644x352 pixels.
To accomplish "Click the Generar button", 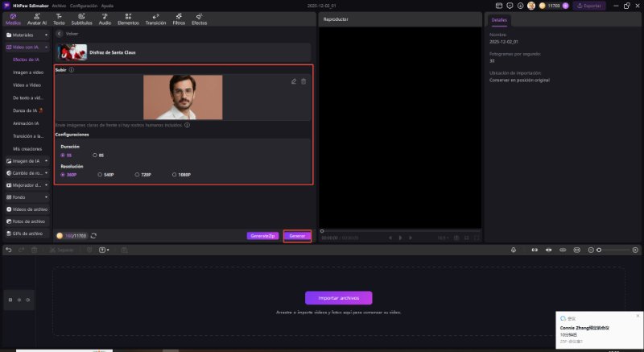I will point(297,236).
